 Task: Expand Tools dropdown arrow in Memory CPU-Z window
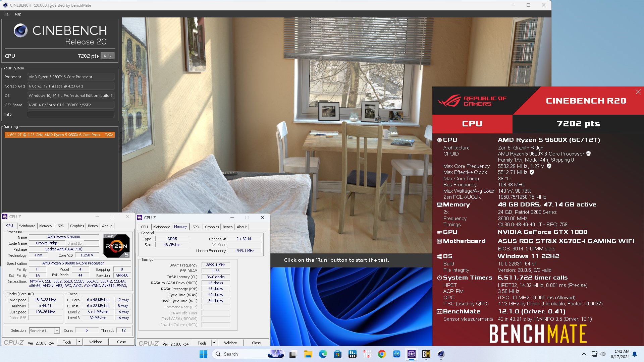pyautogui.click(x=214, y=343)
